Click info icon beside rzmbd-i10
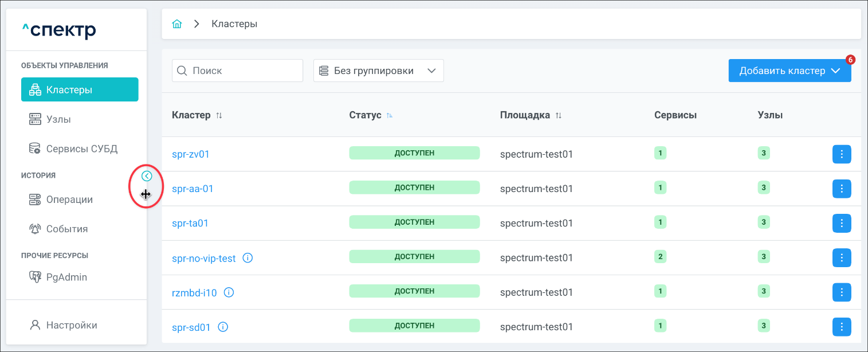This screenshot has width=868, height=352. click(x=229, y=292)
